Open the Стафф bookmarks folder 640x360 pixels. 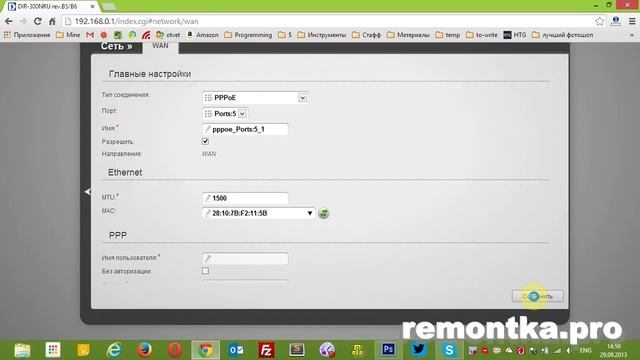pos(367,35)
